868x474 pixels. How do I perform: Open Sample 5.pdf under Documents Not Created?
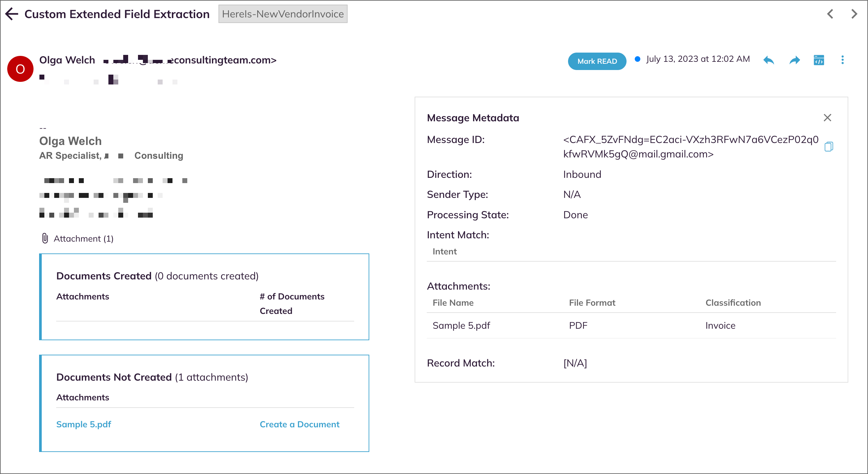tap(83, 424)
